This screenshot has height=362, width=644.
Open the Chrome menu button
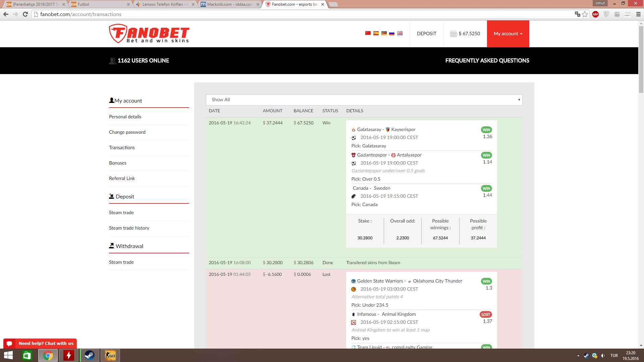638,14
